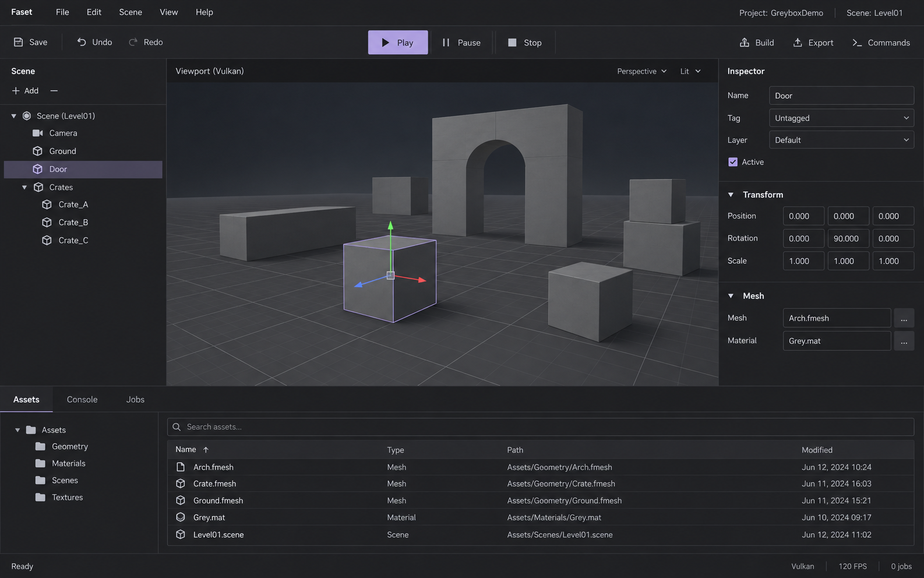Click the Scale Z value field
The width and height of the screenshot is (924, 578).
tap(893, 261)
